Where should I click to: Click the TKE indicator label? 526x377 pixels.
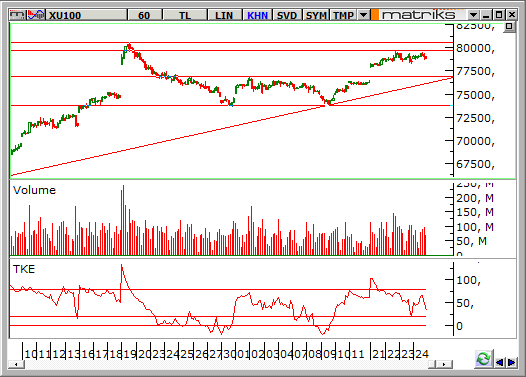pyautogui.click(x=24, y=269)
